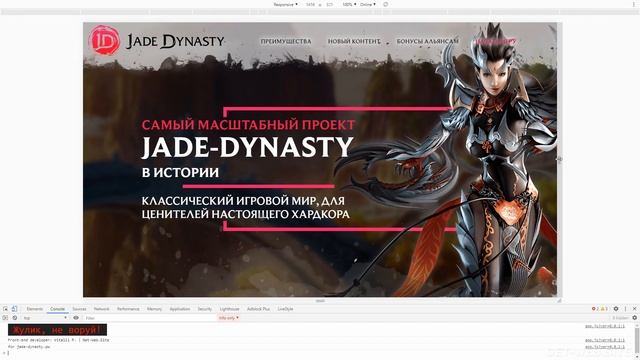Open the 100% zoom dropdown
Image resolution: width=640 pixels, height=360 pixels.
(x=349, y=4)
